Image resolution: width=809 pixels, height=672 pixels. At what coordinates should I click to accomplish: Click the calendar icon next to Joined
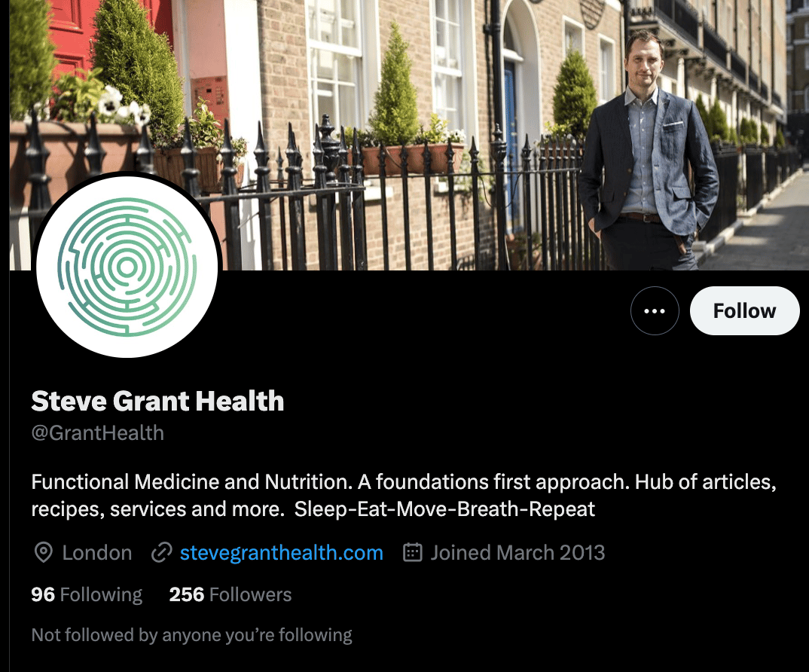(412, 552)
